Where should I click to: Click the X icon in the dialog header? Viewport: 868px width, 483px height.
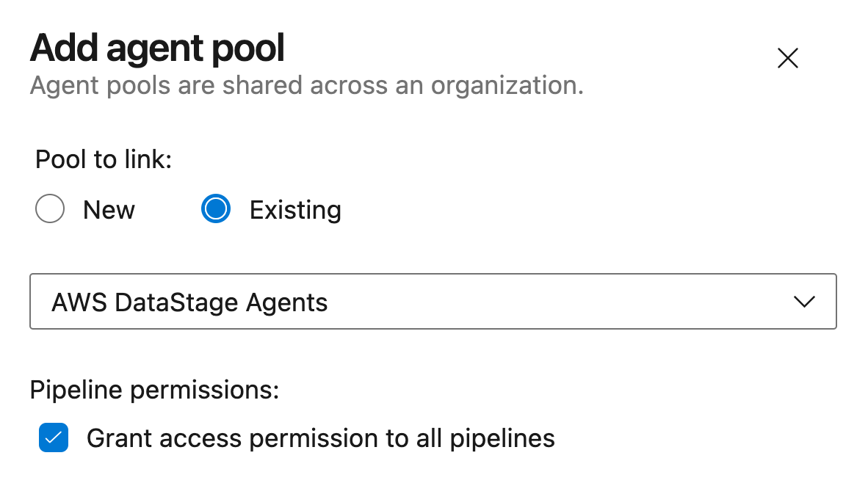click(787, 58)
